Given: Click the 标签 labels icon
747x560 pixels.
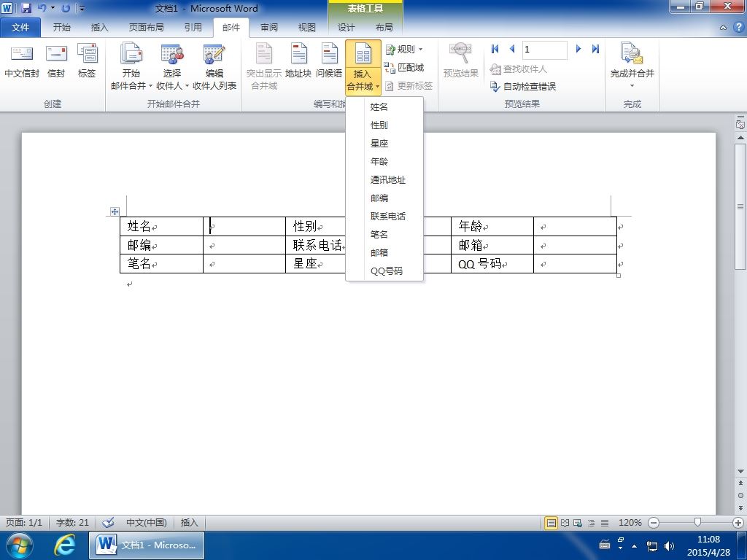Looking at the screenshot, I should (x=88, y=53).
